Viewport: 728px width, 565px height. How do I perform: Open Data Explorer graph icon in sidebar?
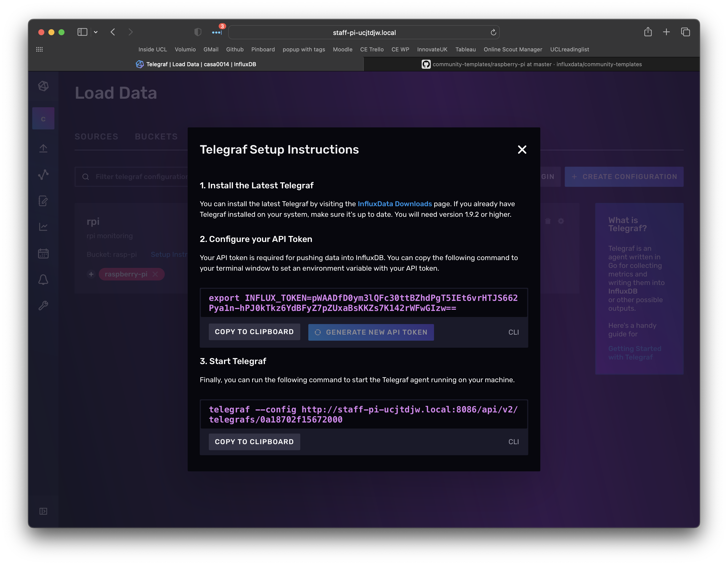click(x=43, y=174)
